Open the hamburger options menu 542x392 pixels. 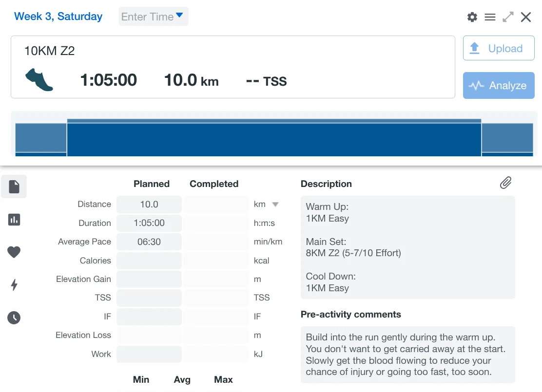pyautogui.click(x=490, y=17)
